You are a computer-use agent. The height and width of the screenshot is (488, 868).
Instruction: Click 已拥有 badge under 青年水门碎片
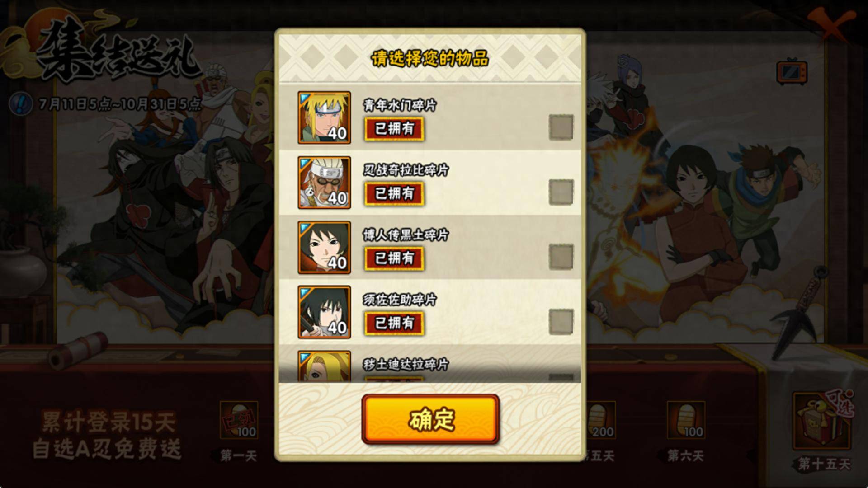coord(394,129)
